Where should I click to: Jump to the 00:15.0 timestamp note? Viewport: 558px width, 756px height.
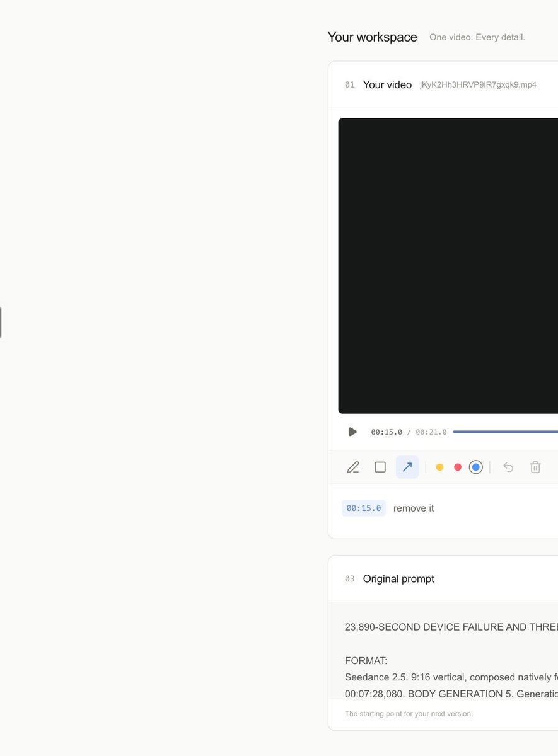tap(364, 508)
